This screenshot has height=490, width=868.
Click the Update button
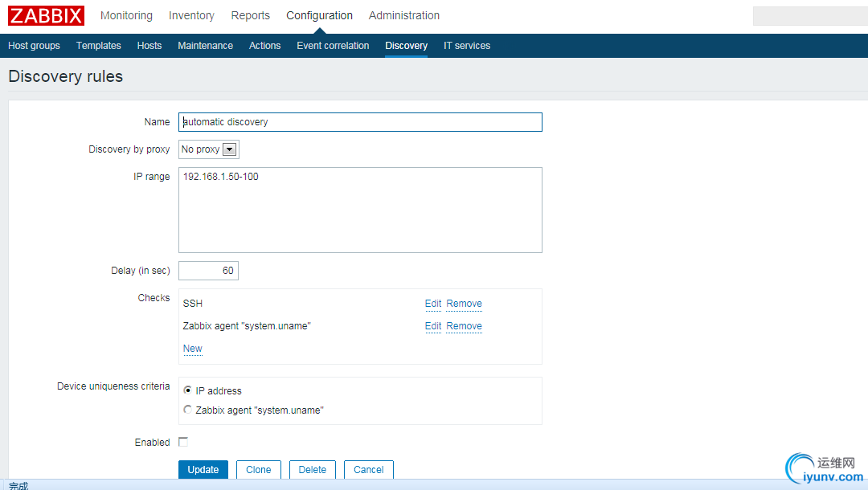203,470
